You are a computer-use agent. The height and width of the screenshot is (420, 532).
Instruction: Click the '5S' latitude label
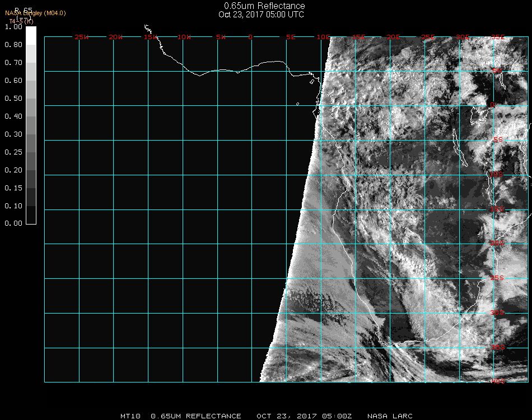pos(498,140)
